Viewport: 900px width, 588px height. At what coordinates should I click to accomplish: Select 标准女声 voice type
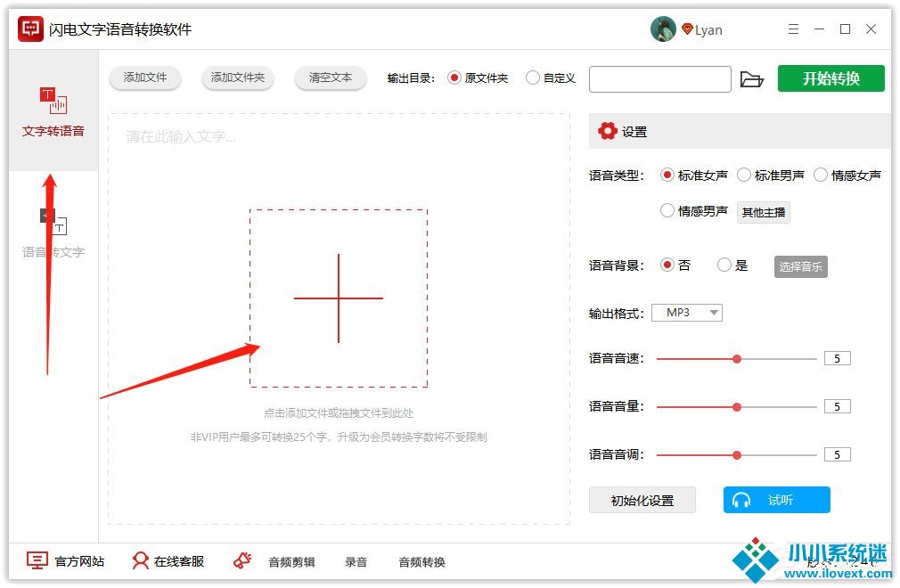(x=694, y=176)
